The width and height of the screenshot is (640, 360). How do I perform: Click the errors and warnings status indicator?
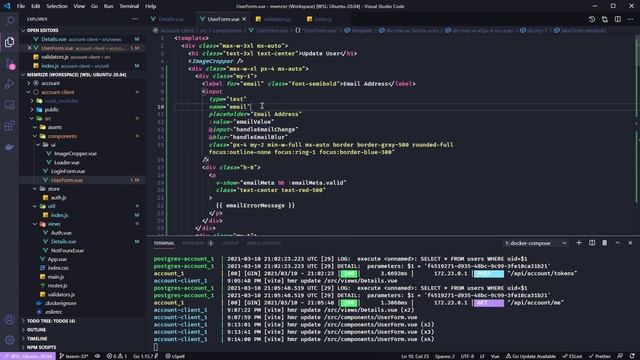(x=117, y=356)
